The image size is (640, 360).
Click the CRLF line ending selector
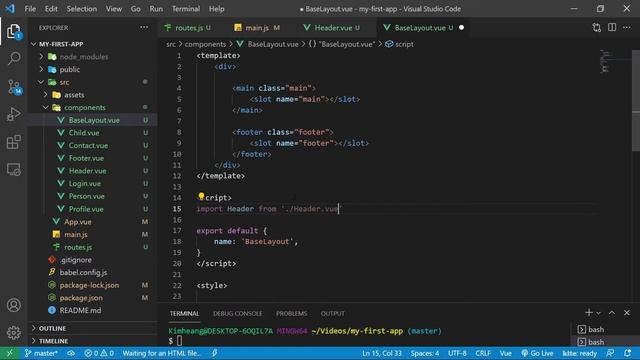click(483, 353)
